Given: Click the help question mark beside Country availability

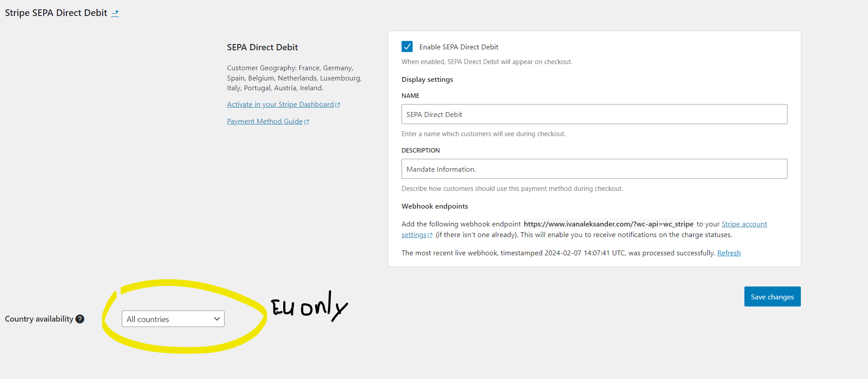Looking at the screenshot, I should [x=80, y=319].
